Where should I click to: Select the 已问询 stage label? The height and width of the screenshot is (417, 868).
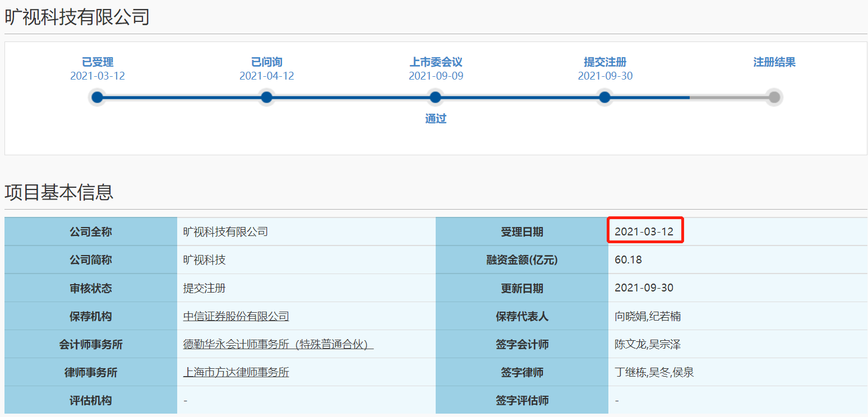click(267, 62)
